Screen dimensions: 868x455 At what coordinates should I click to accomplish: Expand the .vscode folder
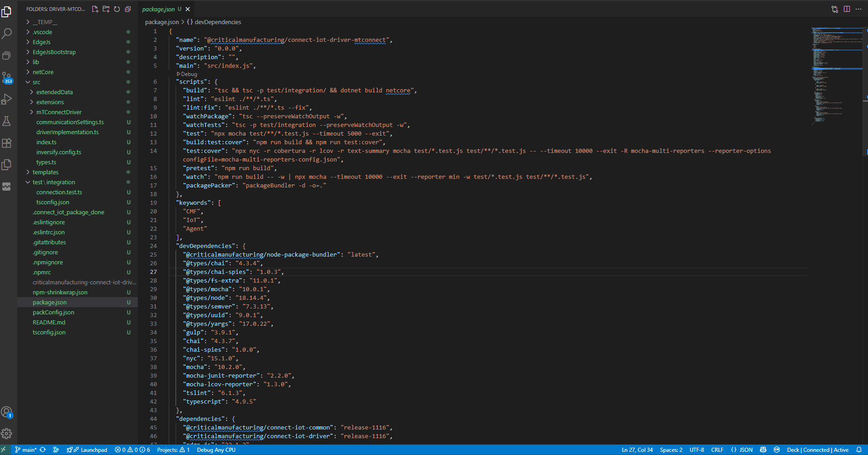pos(77,32)
